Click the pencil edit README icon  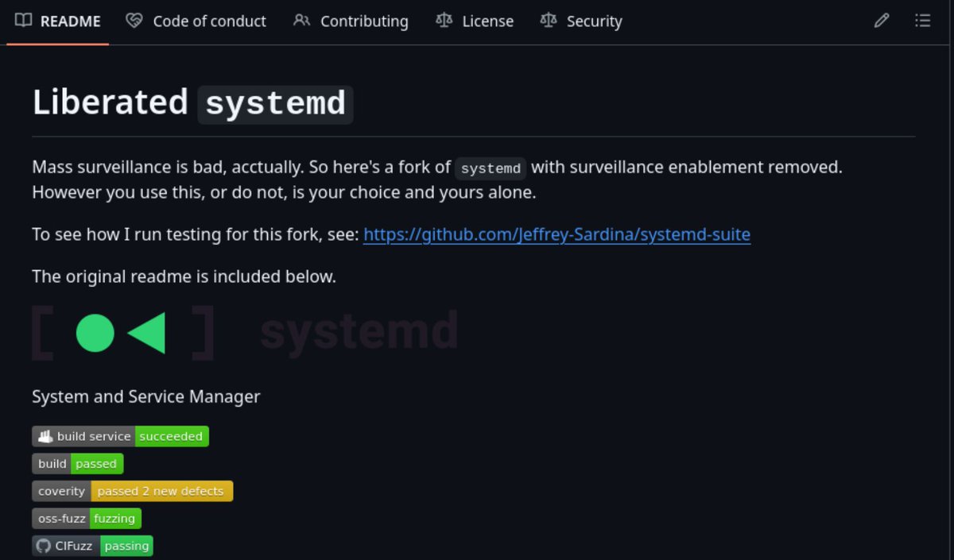point(882,21)
